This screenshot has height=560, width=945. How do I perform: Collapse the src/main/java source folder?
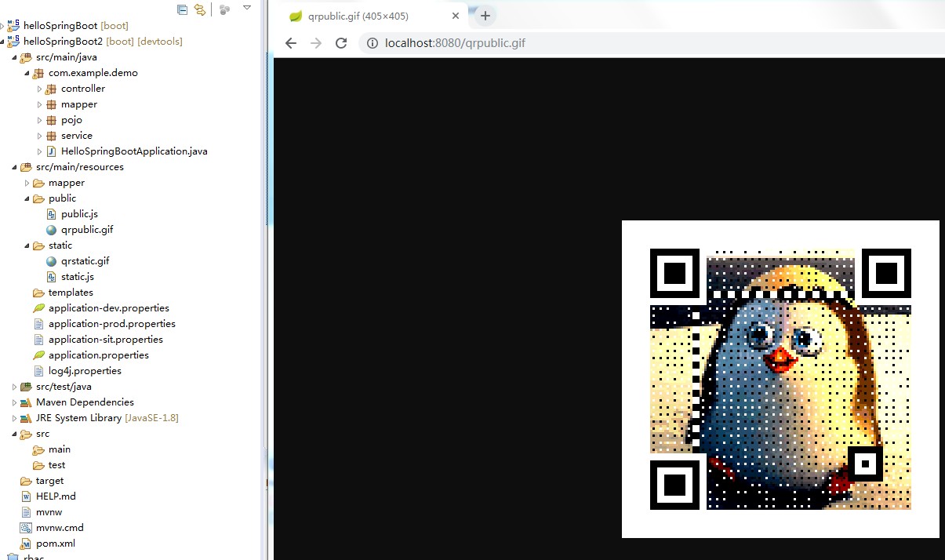click(14, 57)
